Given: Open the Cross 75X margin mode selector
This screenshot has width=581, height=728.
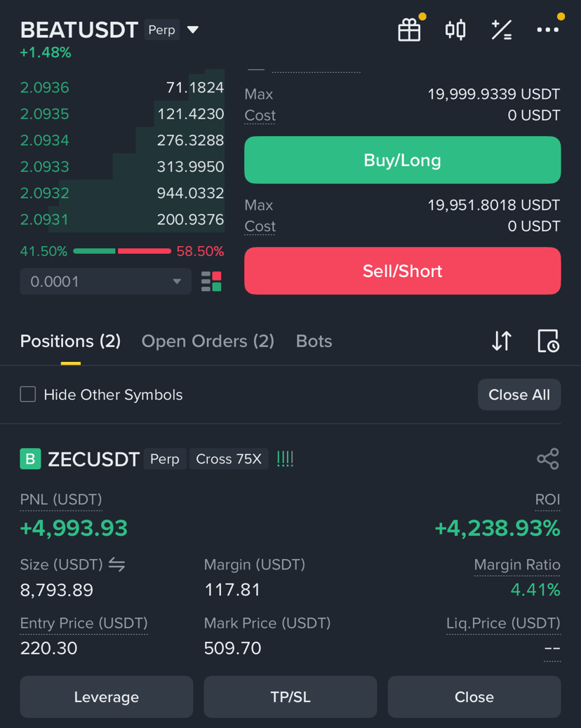Looking at the screenshot, I should tap(229, 459).
